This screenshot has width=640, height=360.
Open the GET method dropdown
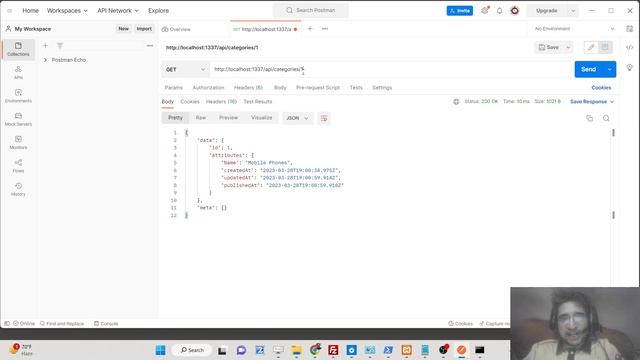[x=185, y=69]
